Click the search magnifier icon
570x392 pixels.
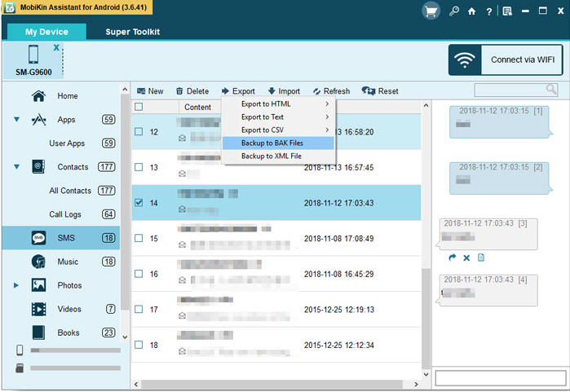pyautogui.click(x=551, y=90)
